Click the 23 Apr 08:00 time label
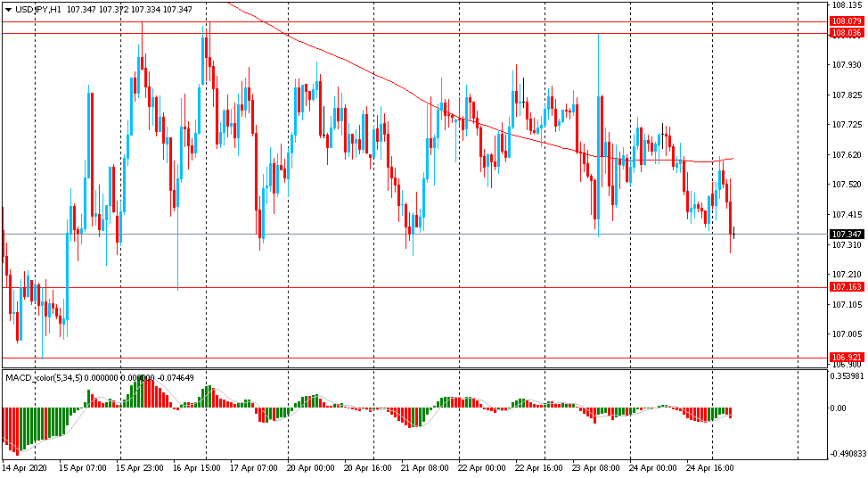This screenshot has height=478, width=868. pos(595,468)
